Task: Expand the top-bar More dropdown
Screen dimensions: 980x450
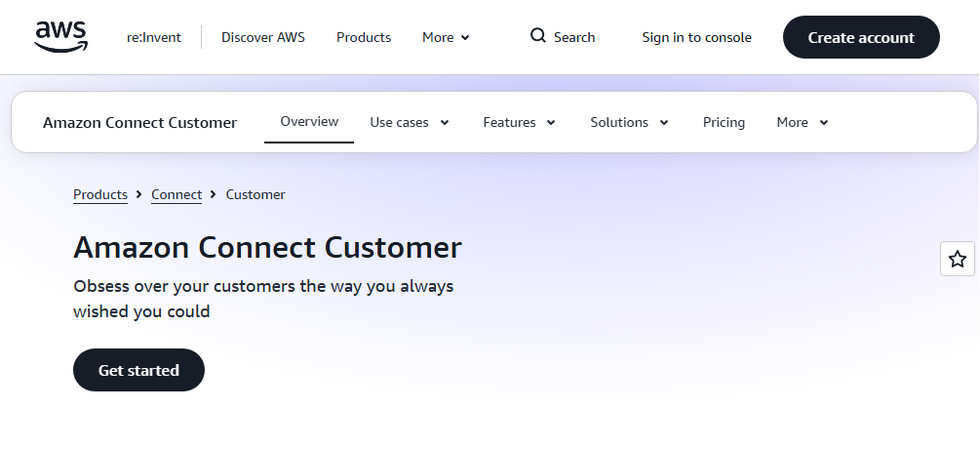Action: pyautogui.click(x=446, y=37)
